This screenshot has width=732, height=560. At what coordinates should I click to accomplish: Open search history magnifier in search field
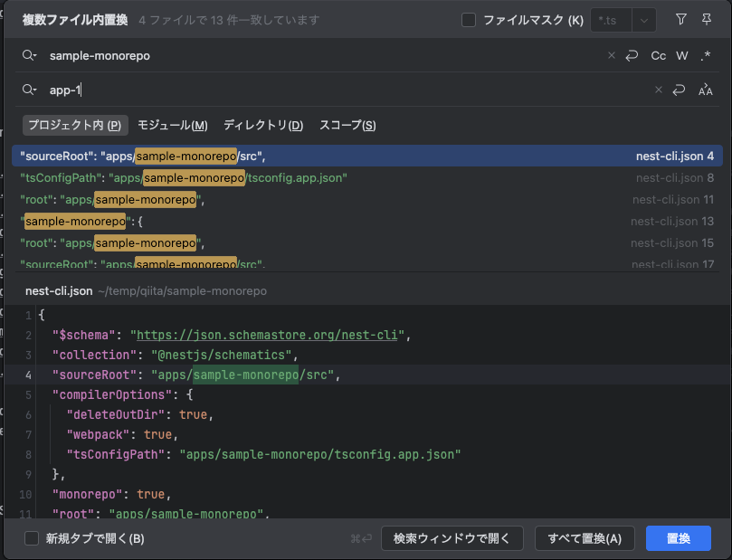pos(29,55)
